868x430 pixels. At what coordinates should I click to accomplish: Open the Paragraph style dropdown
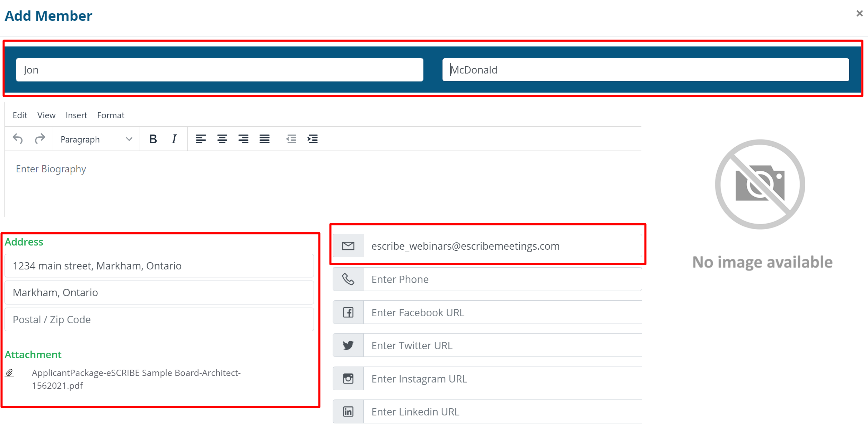click(96, 139)
